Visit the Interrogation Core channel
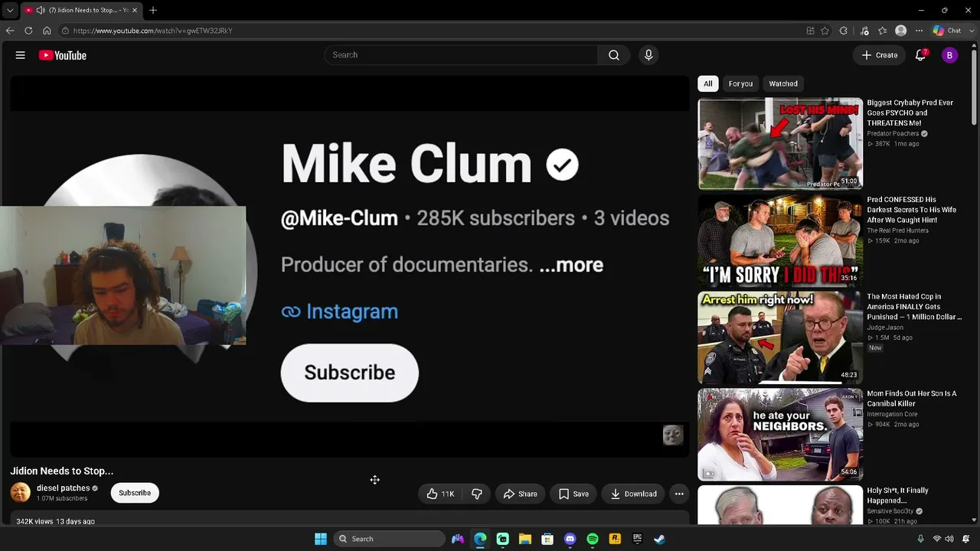Viewport: 980px width, 551px height. [892, 414]
